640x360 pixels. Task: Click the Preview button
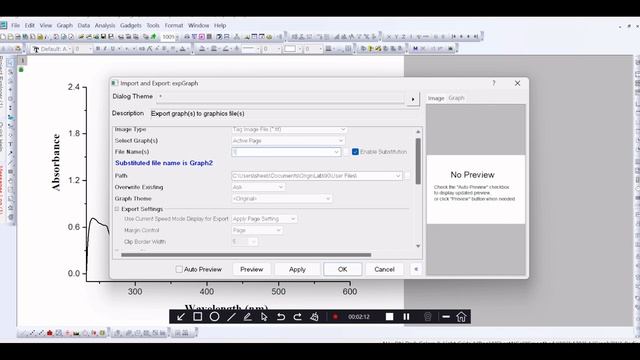(252, 269)
